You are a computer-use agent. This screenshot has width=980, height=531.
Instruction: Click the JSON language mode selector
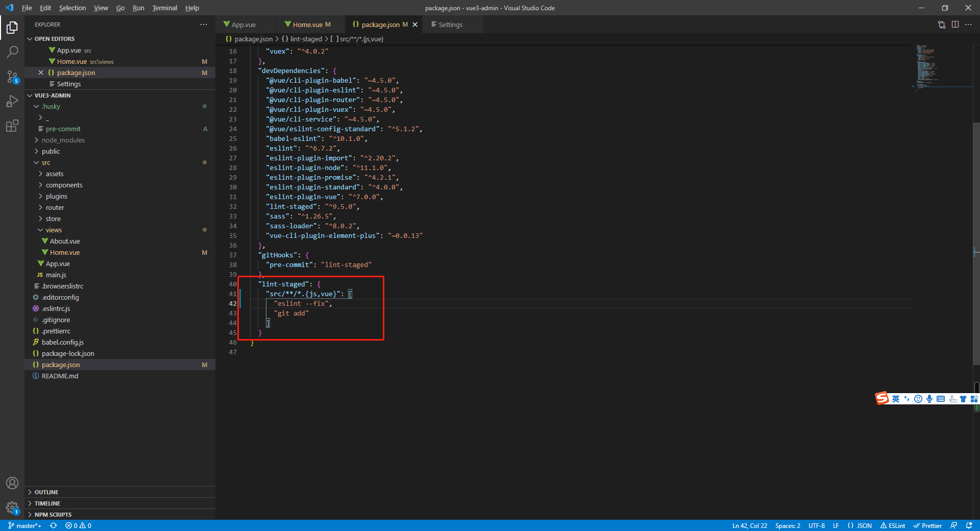click(860, 525)
